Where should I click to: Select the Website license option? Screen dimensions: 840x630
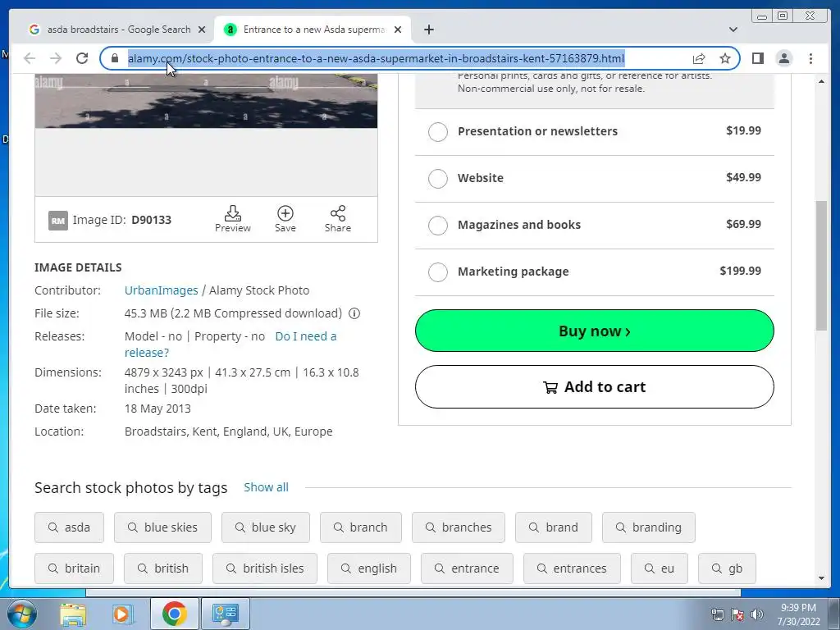pyautogui.click(x=438, y=178)
